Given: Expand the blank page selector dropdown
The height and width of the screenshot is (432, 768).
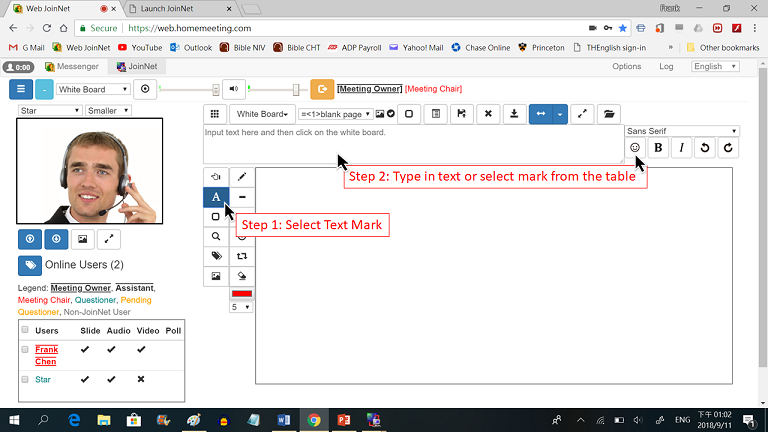Looking at the screenshot, I should point(335,114).
